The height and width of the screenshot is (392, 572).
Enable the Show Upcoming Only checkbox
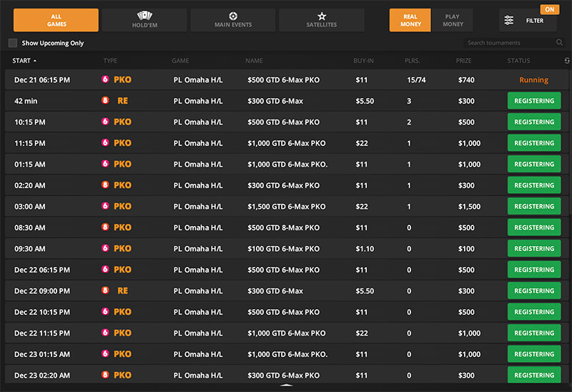13,43
